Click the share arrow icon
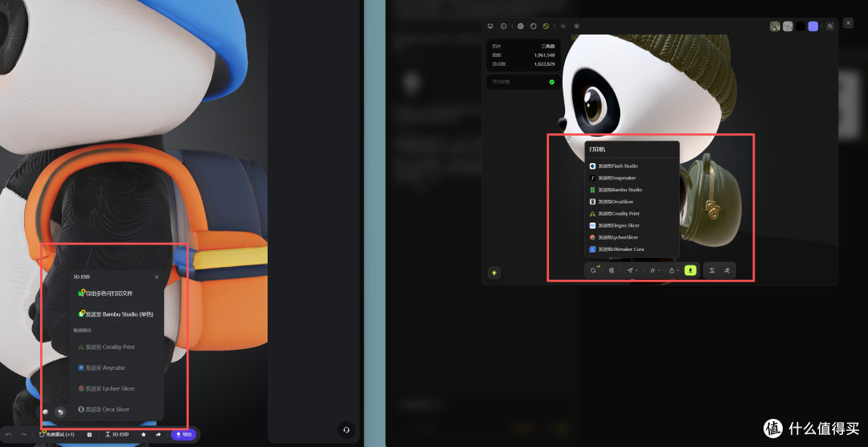The height and width of the screenshot is (447, 868). coord(158,435)
